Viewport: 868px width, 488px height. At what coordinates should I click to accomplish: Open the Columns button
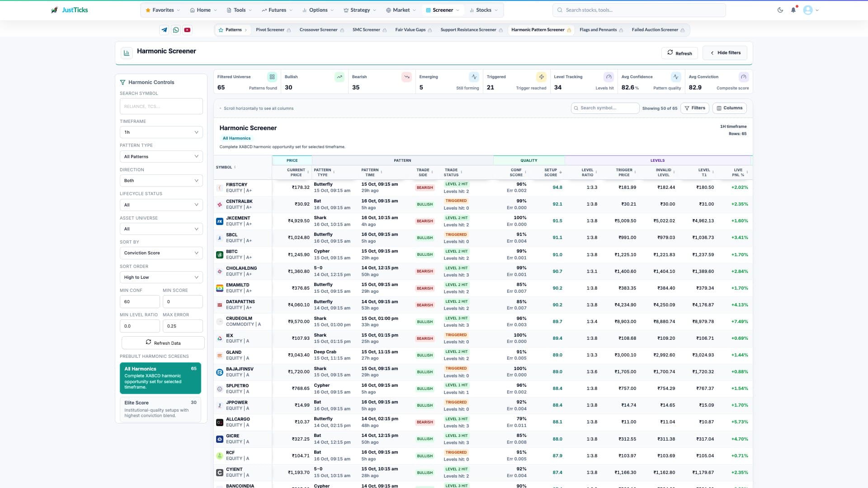[730, 108]
